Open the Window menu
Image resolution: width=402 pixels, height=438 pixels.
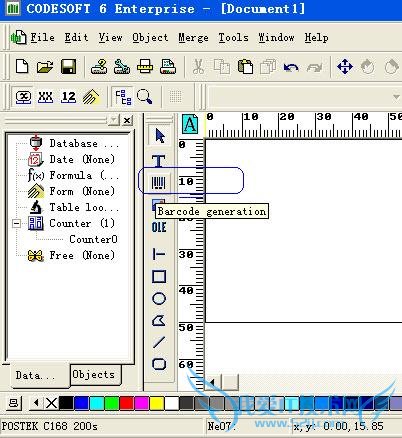[276, 37]
